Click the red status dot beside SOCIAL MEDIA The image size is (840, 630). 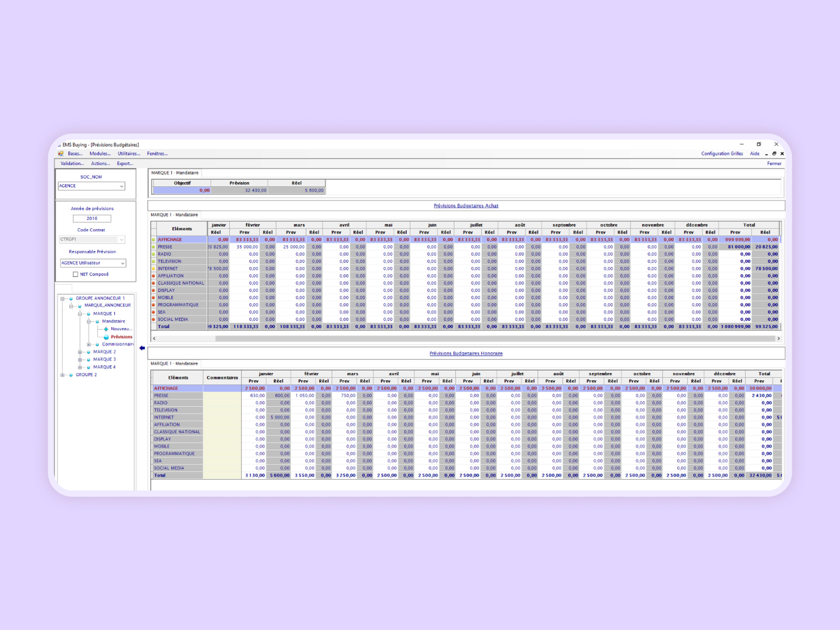[x=154, y=319]
